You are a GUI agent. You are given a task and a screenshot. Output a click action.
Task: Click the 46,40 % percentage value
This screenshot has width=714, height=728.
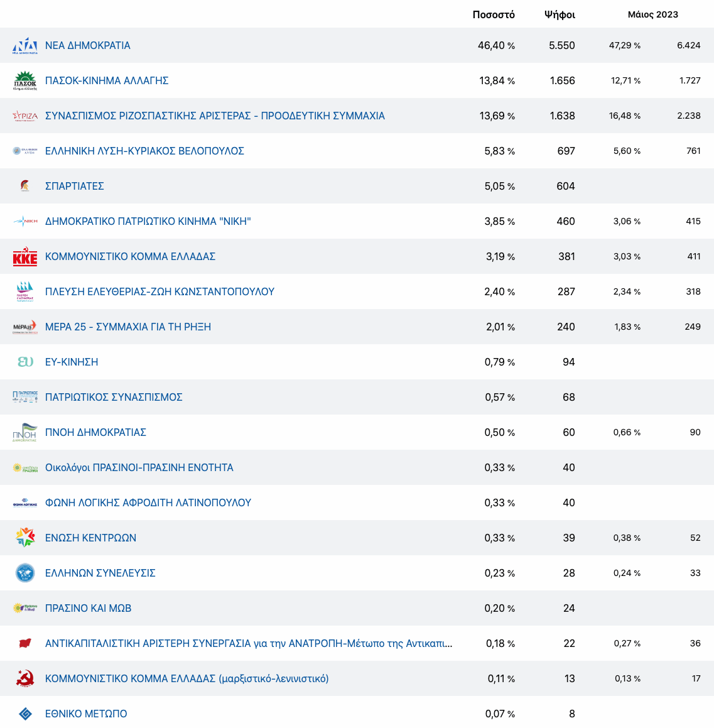point(496,45)
